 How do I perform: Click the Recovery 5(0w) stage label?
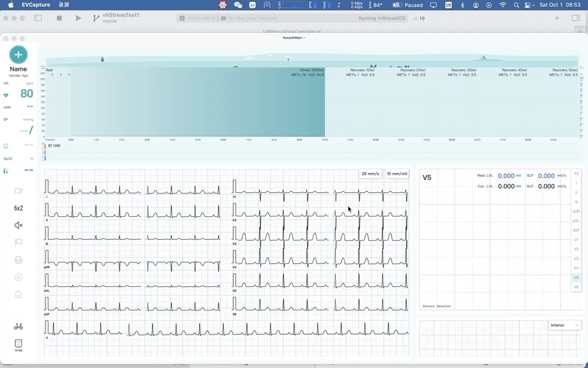pos(565,70)
